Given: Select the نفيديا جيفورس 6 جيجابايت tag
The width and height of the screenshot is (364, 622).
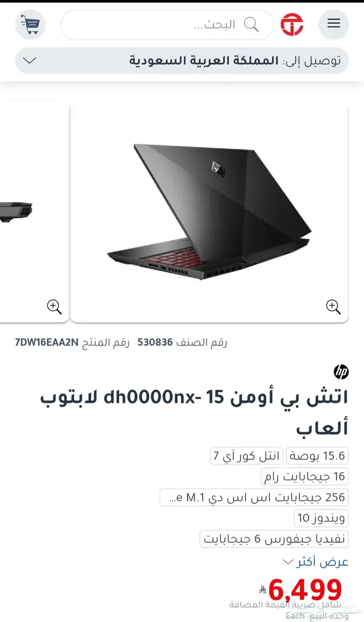Looking at the screenshot, I should [x=274, y=539].
